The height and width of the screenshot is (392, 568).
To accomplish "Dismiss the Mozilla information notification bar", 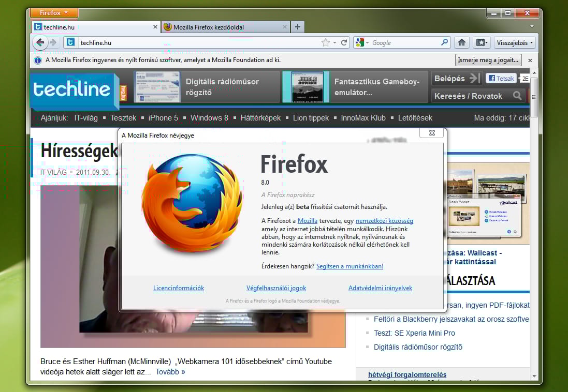I will tap(530, 61).
